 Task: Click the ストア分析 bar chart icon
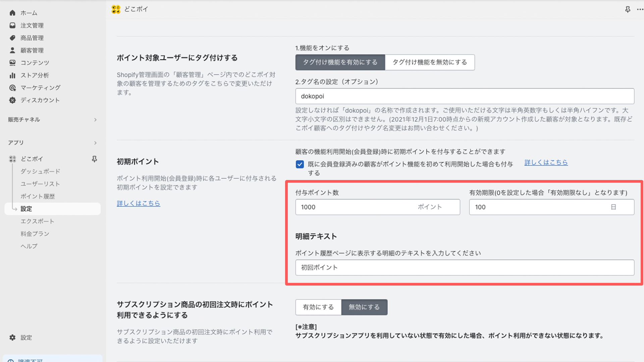point(12,75)
